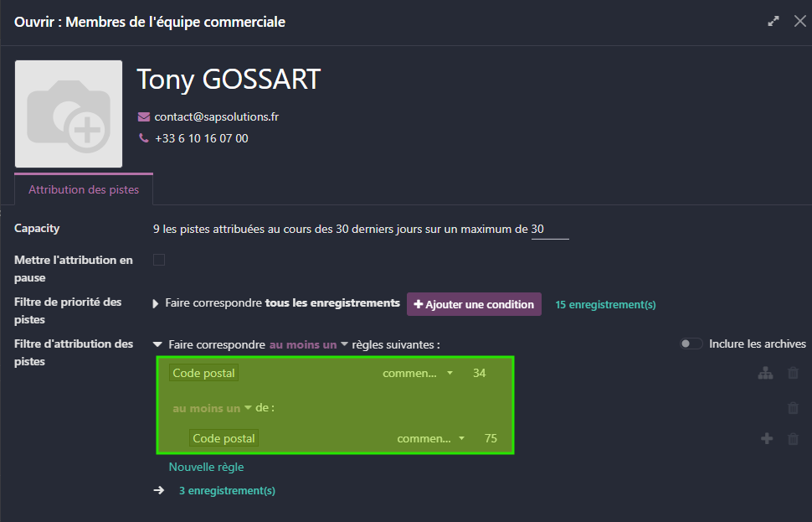Image resolution: width=812 pixels, height=522 pixels.
Task: Add a nested rule with the plus icon
Action: (767, 438)
